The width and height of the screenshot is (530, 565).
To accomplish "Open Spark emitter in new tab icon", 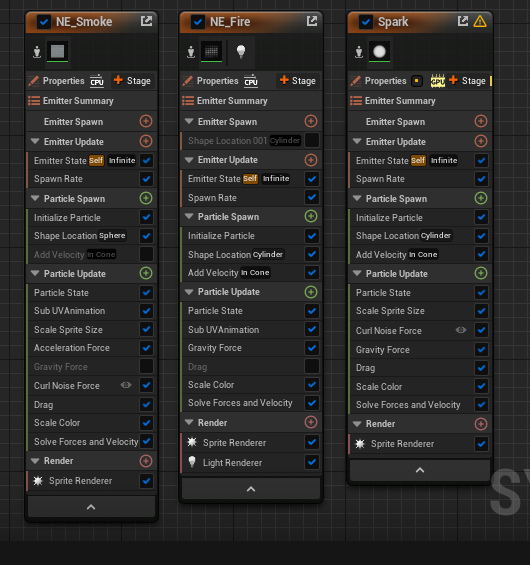I will click(463, 21).
